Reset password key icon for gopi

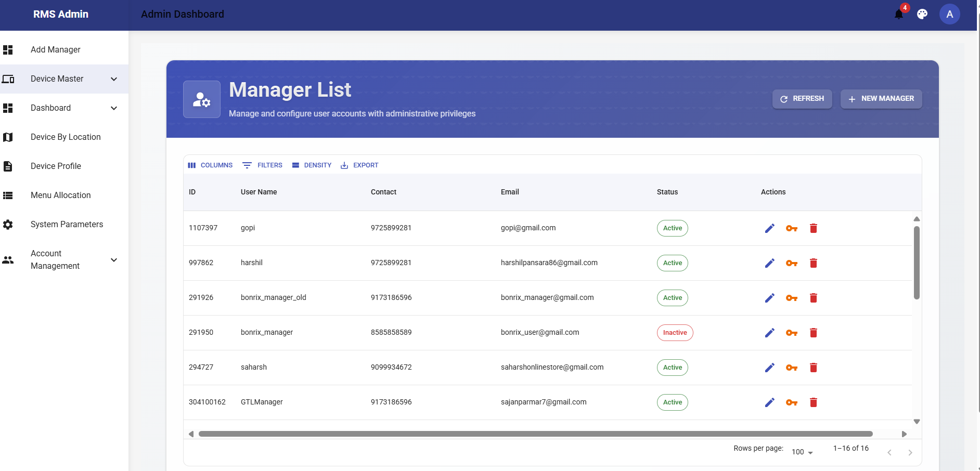pyautogui.click(x=792, y=228)
